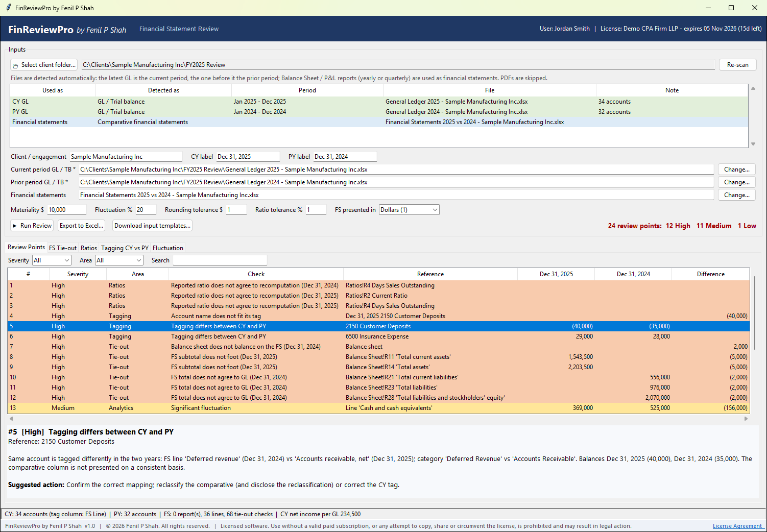Open the Fluctuation tab
This screenshot has width=767, height=532.
[168, 248]
